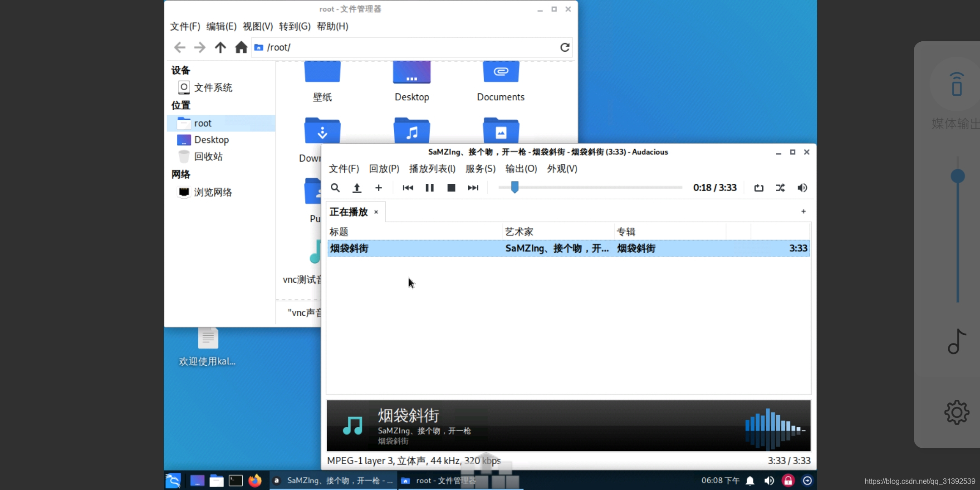Sort by the 专辑 column header
Viewport: 980px width, 490px height.
pos(670,232)
